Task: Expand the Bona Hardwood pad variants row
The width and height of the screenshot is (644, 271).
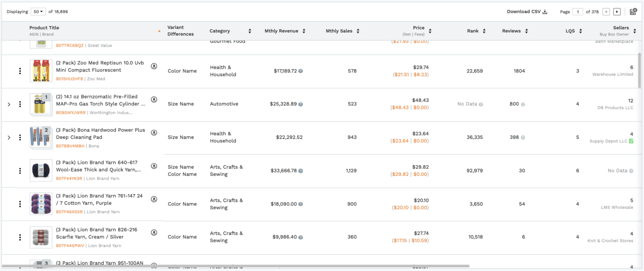Action: pos(9,138)
